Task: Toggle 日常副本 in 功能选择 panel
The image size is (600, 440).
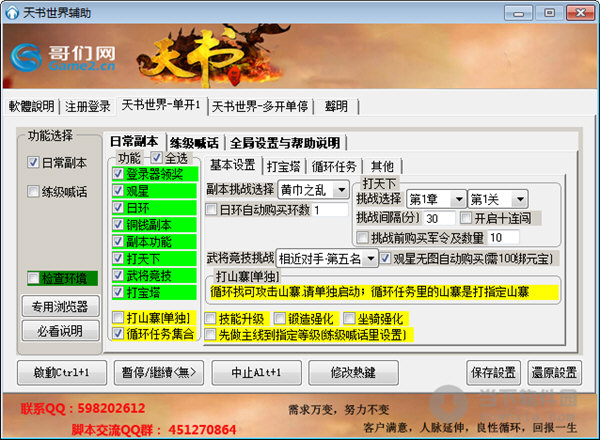Action: 33,162
